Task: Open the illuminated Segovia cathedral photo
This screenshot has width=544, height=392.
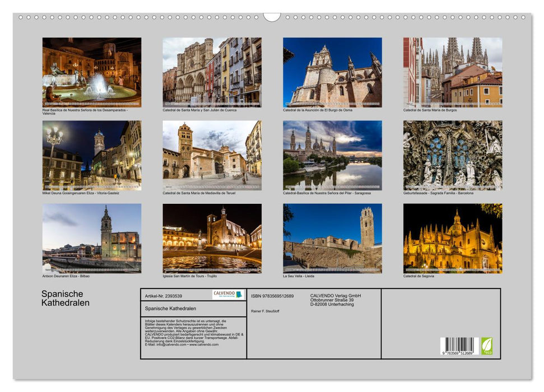Action: pos(453,239)
